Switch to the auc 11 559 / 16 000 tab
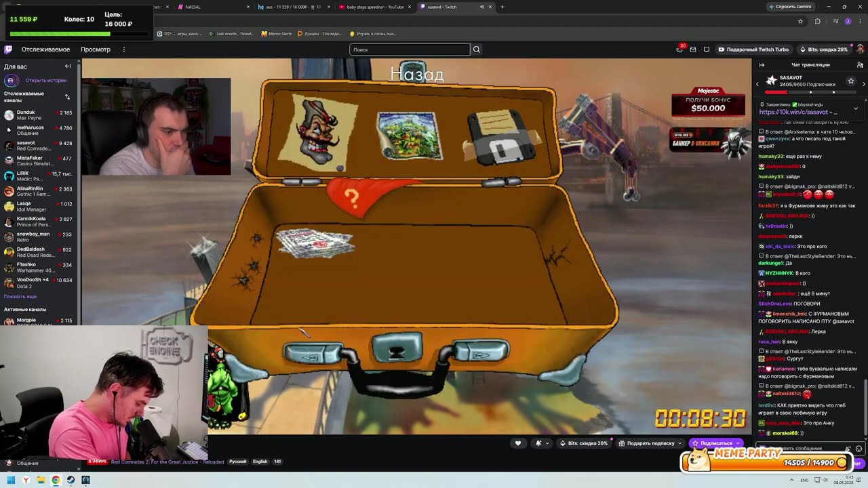This screenshot has height=488, width=868. click(293, 7)
